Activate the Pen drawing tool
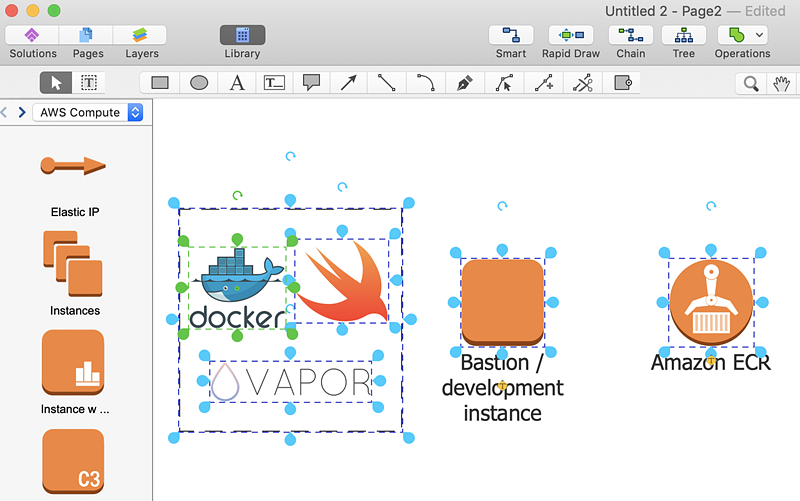 (x=464, y=83)
